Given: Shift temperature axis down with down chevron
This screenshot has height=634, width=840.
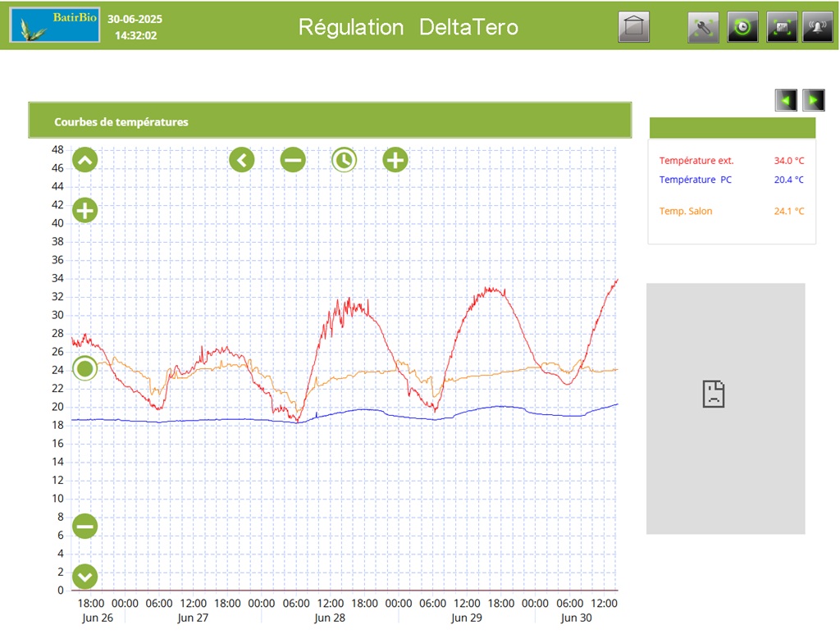Looking at the screenshot, I should pos(85,577).
